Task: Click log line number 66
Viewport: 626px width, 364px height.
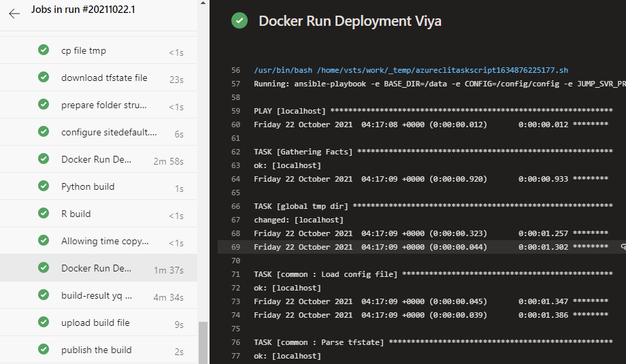Action: pyautogui.click(x=235, y=206)
